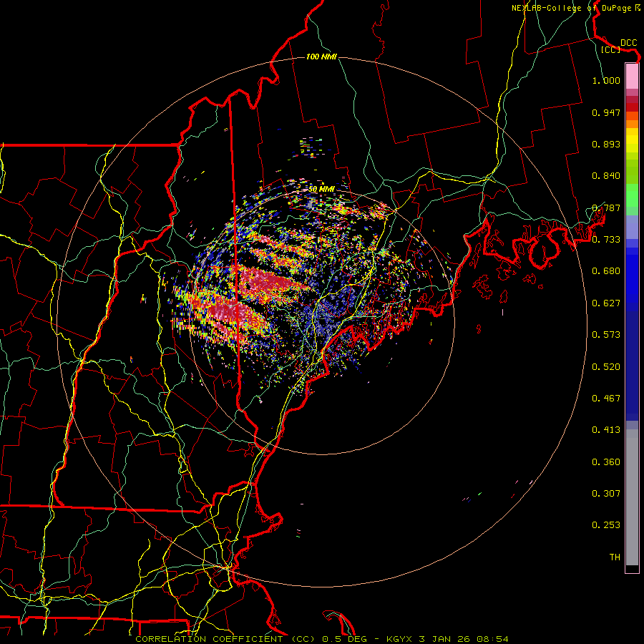
Task: Click the CORRELATION COEFFICIENT (CC) caption text
Action: pyautogui.click(x=225, y=639)
